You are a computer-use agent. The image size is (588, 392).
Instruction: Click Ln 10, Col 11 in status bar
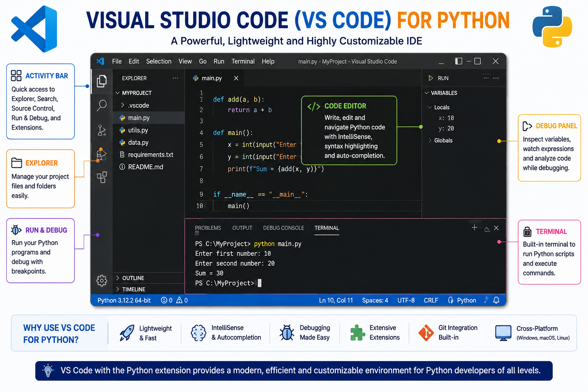click(x=336, y=301)
